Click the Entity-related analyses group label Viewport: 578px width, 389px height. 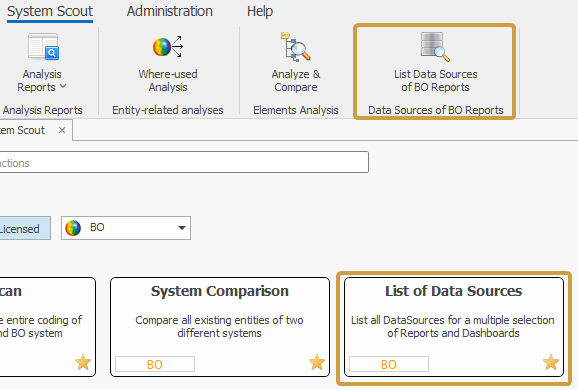click(168, 110)
